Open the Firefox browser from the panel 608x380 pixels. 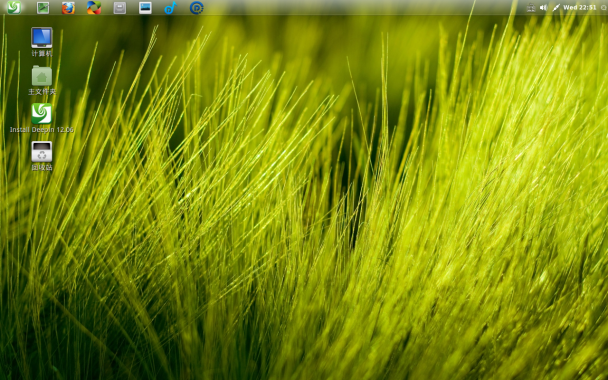(x=68, y=8)
